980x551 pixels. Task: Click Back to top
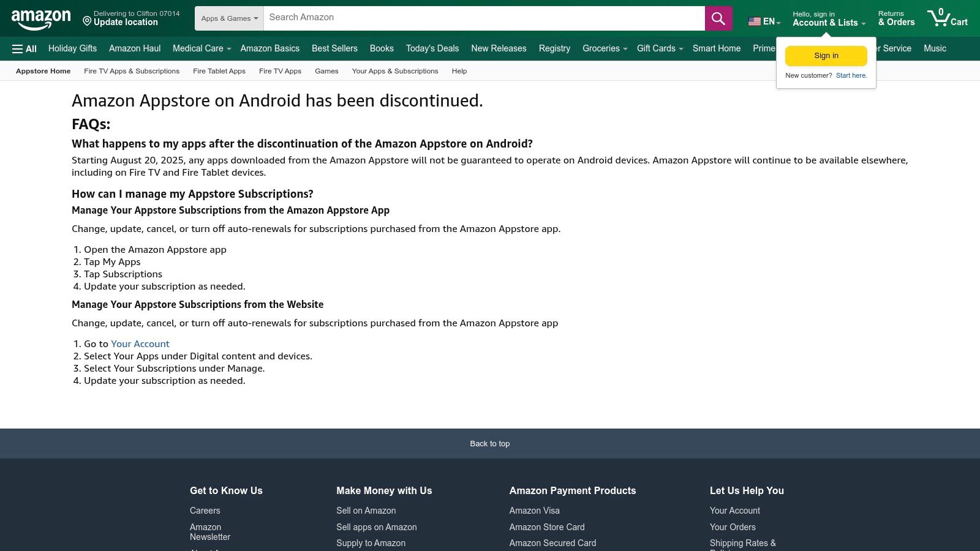(489, 443)
